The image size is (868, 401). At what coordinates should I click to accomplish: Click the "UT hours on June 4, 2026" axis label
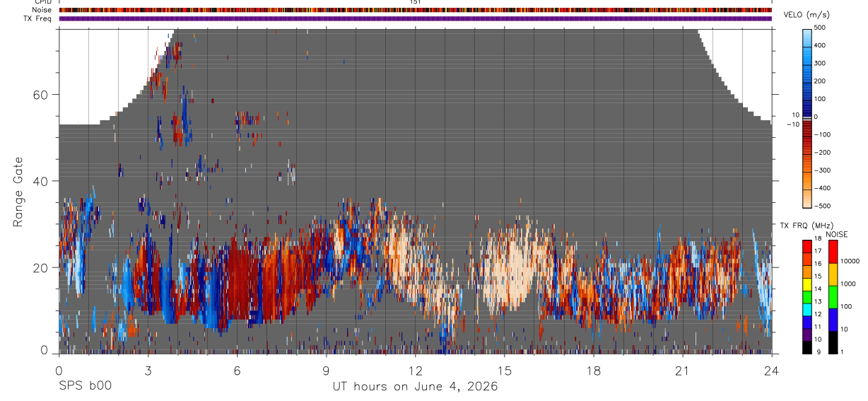click(x=415, y=386)
